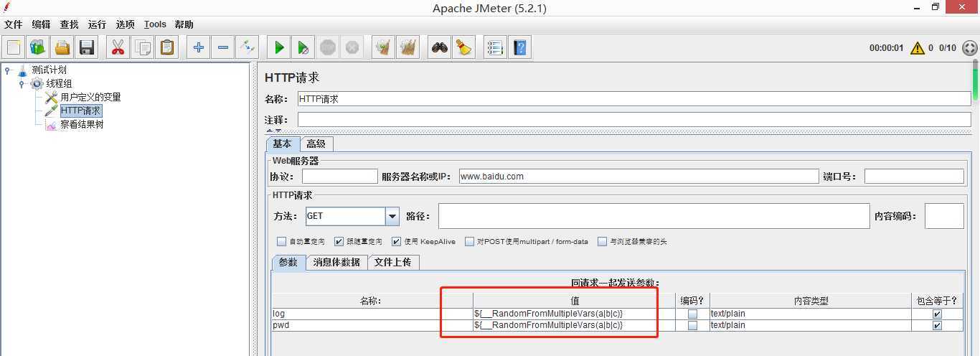Click the thread status circle icon
Screen dimensions: 980x356
click(x=969, y=48)
